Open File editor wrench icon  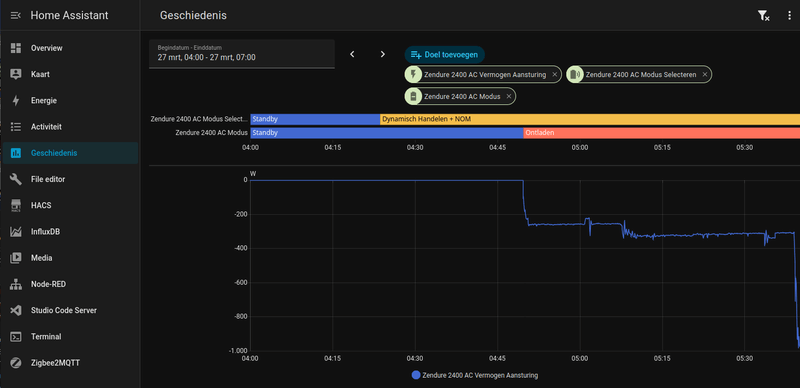pos(16,179)
